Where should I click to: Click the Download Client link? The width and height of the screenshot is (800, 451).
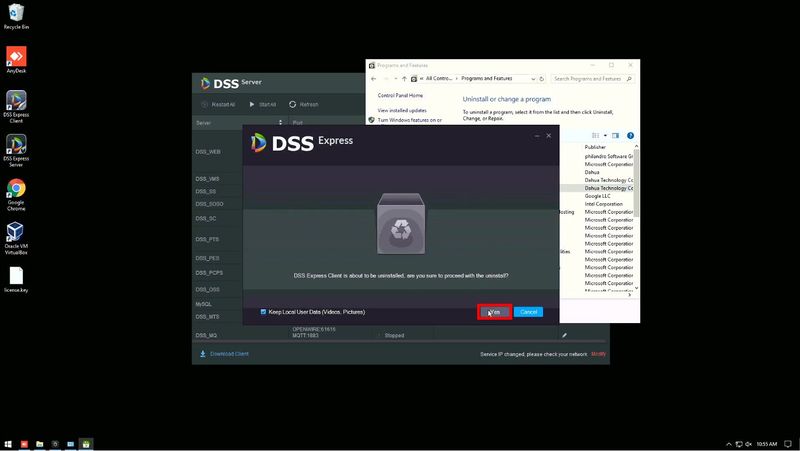pyautogui.click(x=224, y=354)
